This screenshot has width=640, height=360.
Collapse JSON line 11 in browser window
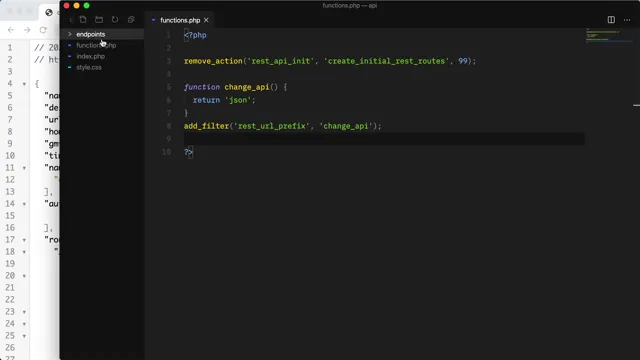point(24,168)
